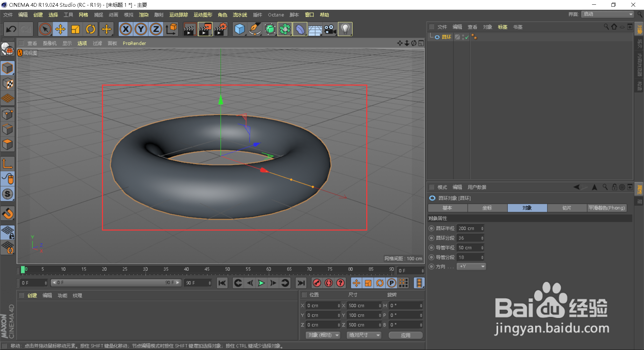The image size is (644, 350).
Task: Toggle 圆环半径 keyframe circle
Action: (432, 229)
